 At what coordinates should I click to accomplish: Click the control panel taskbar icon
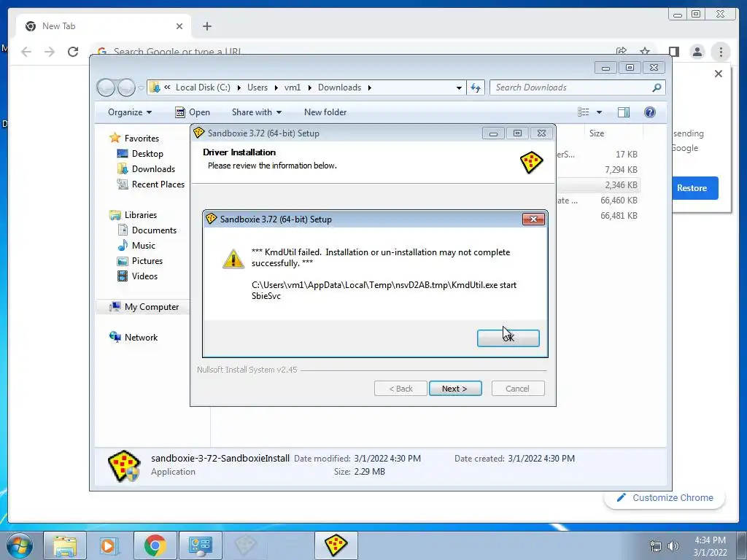(x=200, y=545)
